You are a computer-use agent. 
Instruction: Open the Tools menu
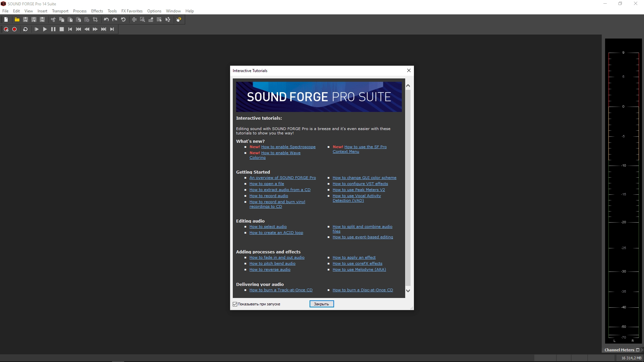[x=112, y=11]
